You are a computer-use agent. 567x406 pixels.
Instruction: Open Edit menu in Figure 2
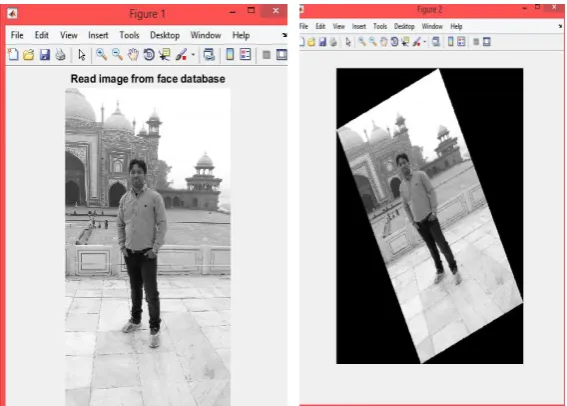320,26
